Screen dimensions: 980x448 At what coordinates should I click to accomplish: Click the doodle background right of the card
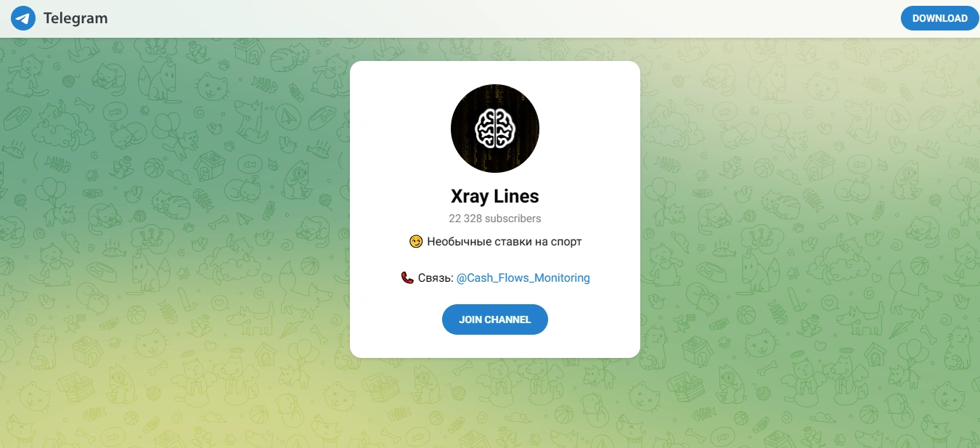pos(809,218)
